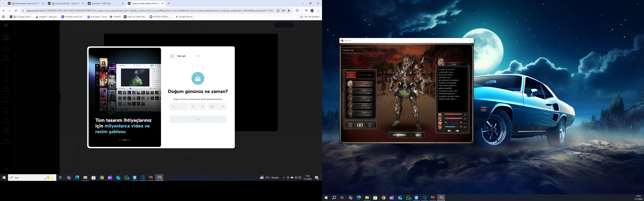Select character Hesaptry1x1 in Metin2
The width and height of the screenshot is (644, 201).
click(x=360, y=114)
